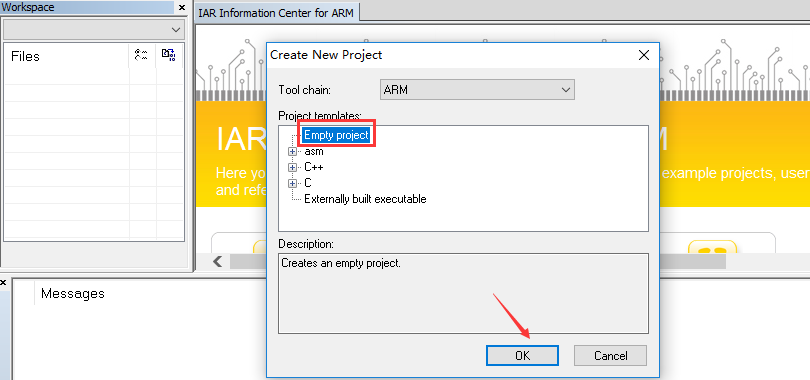This screenshot has height=380, width=810.
Task: Click the horizontal scrollbar left arrow
Action: click(218, 262)
